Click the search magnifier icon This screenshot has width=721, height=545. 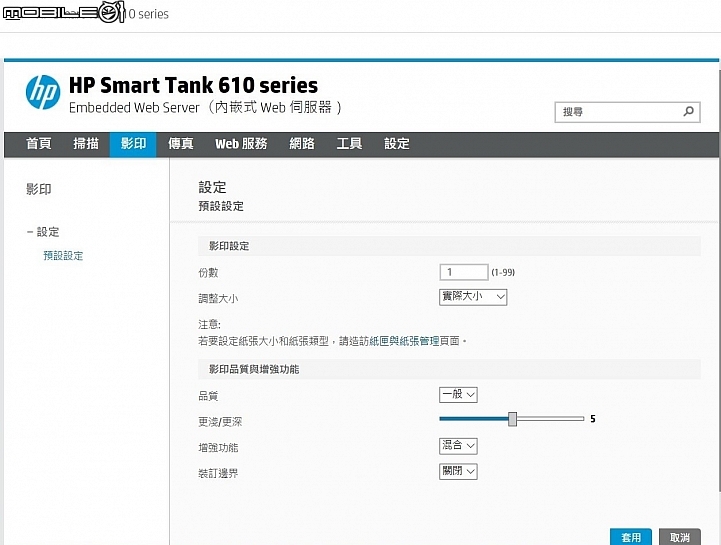pyautogui.click(x=688, y=111)
